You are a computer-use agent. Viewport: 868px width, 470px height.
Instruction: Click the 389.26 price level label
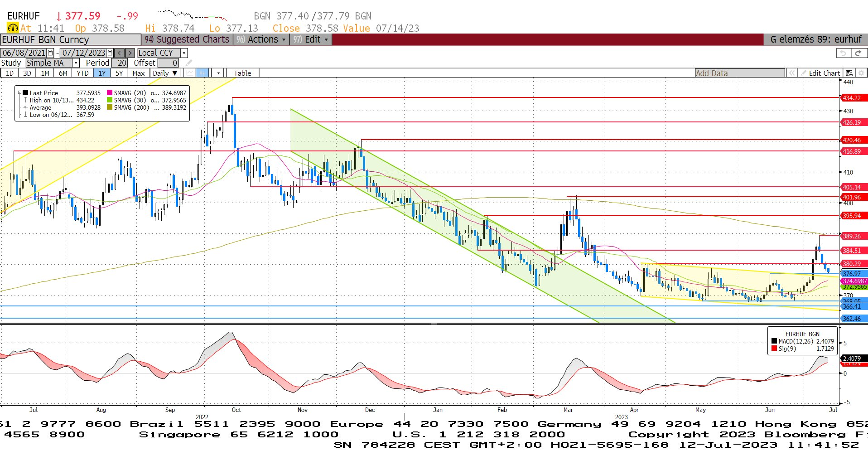[854, 236]
